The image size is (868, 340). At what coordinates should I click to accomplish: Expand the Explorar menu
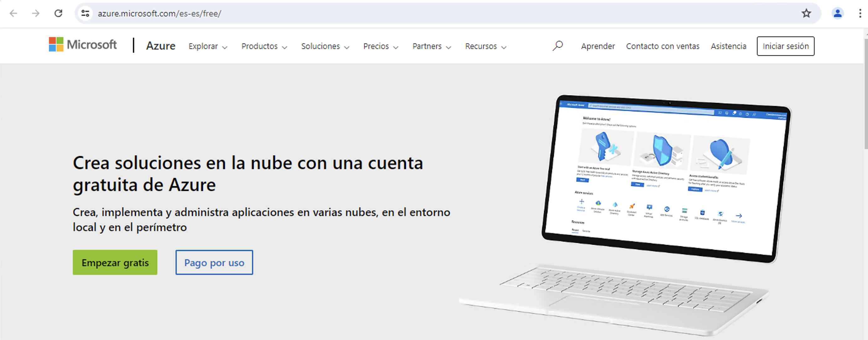208,46
